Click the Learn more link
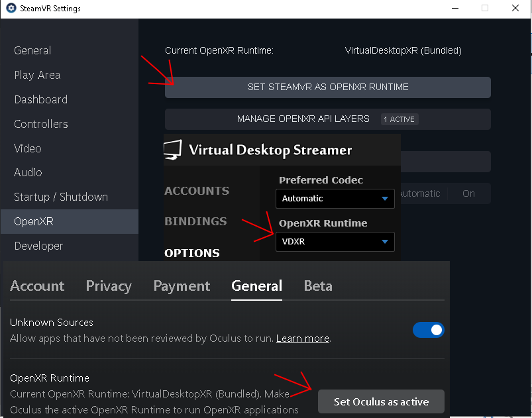Image resolution: width=532 pixels, height=418 pixels. pyautogui.click(x=302, y=338)
